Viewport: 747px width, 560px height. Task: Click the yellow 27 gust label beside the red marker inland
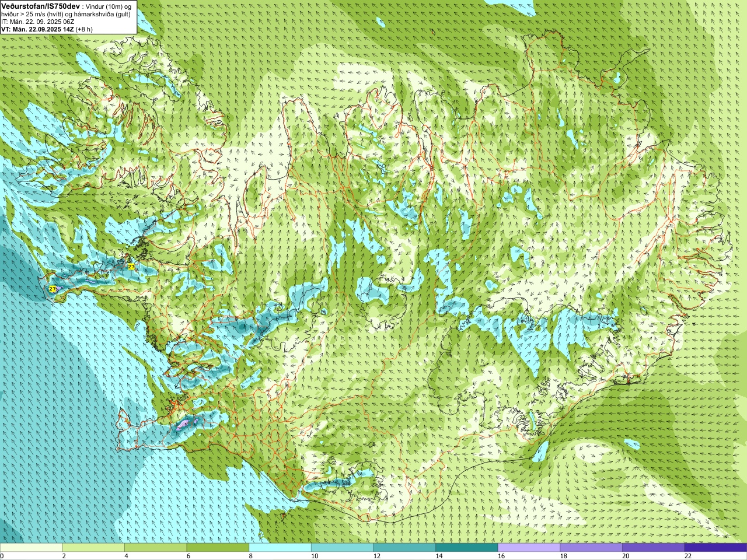coord(131,266)
